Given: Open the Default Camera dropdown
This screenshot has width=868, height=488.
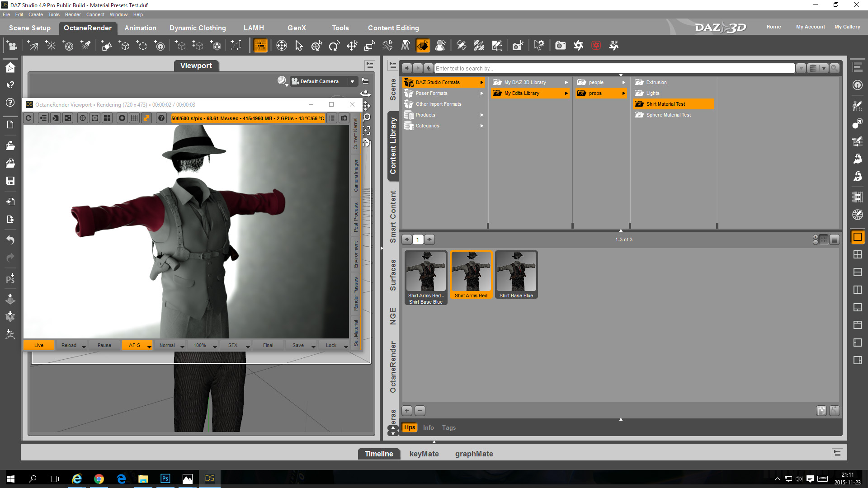Looking at the screenshot, I should point(352,81).
